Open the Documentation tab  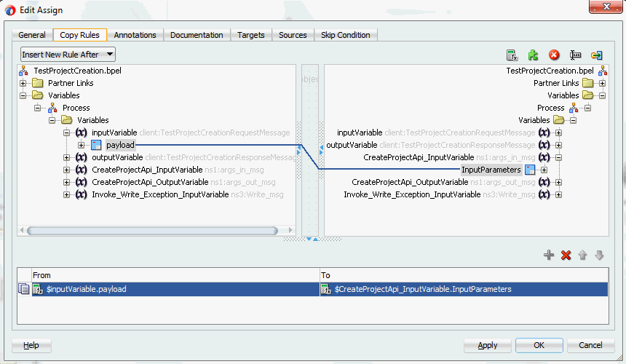(x=197, y=35)
